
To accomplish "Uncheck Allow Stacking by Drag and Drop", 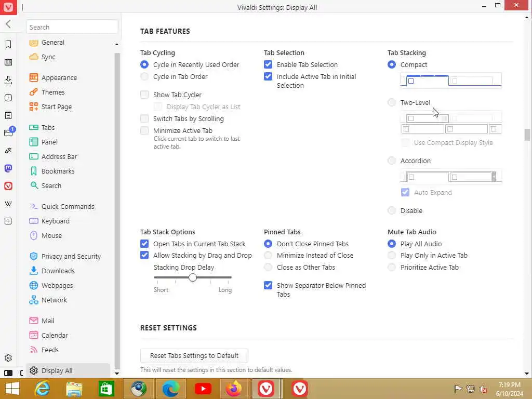I will 144,256.
